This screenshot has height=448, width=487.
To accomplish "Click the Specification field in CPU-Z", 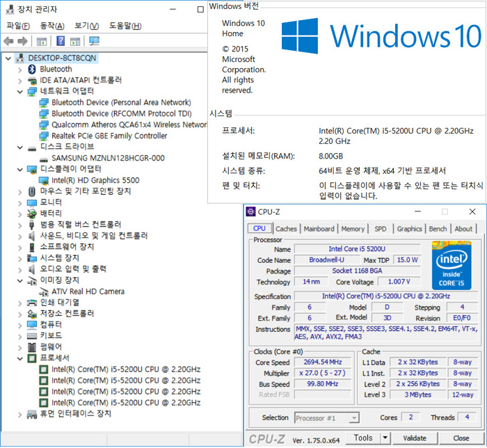I will coord(385,296).
